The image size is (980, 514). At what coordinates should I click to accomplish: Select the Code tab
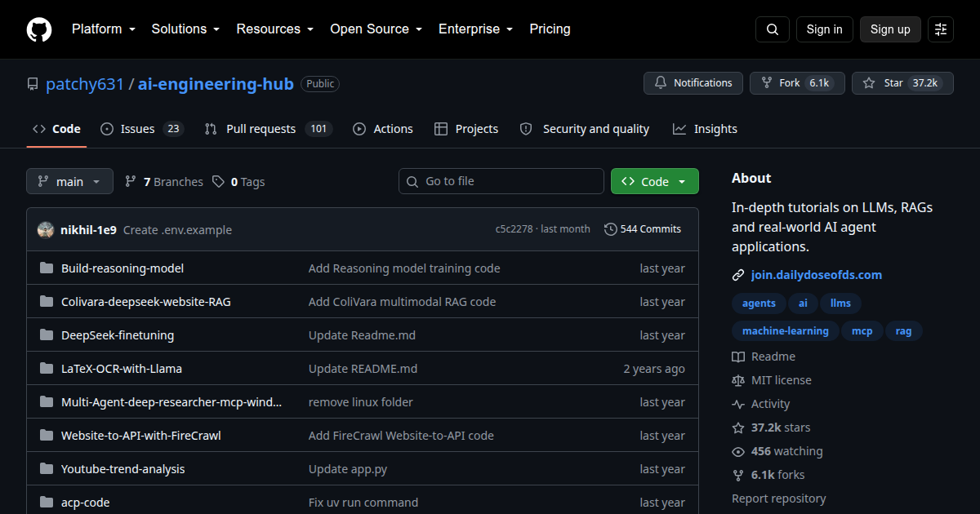[56, 129]
